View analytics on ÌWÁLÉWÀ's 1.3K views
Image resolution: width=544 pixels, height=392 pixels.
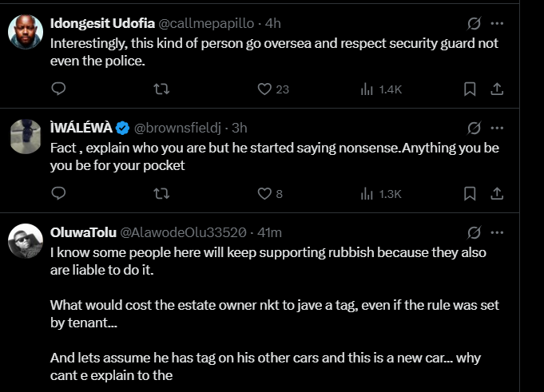click(x=368, y=193)
